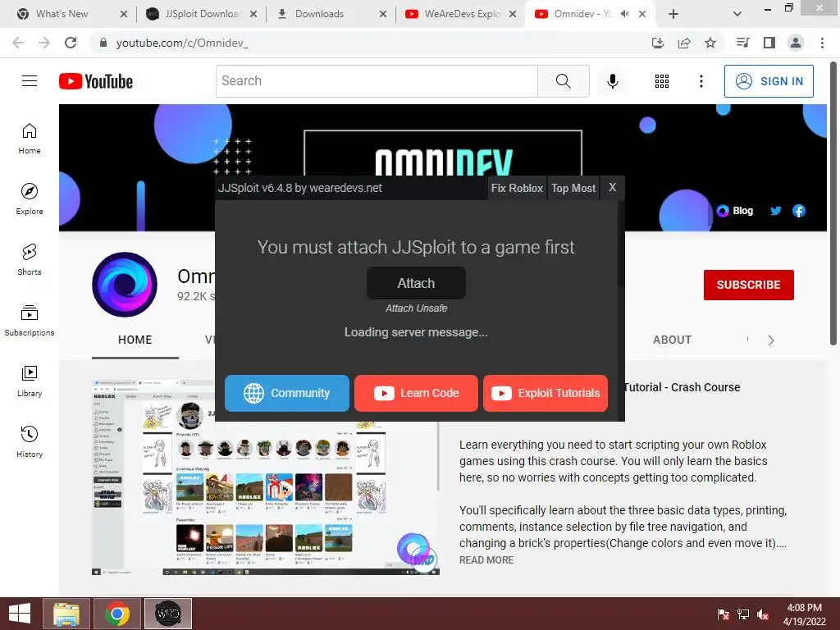Screen dimensions: 840x630
Task: Open the YouTube hamburger guide menu
Action: 30,81
